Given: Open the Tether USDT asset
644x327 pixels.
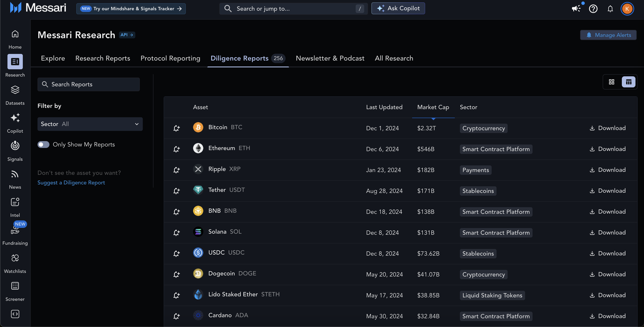Looking at the screenshot, I should click(x=219, y=190).
